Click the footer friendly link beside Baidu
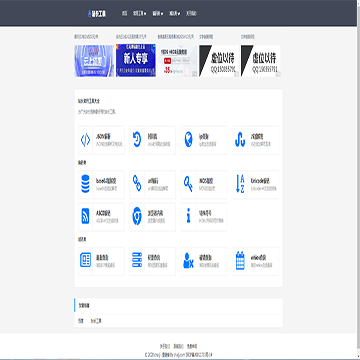 [x=96, y=321]
